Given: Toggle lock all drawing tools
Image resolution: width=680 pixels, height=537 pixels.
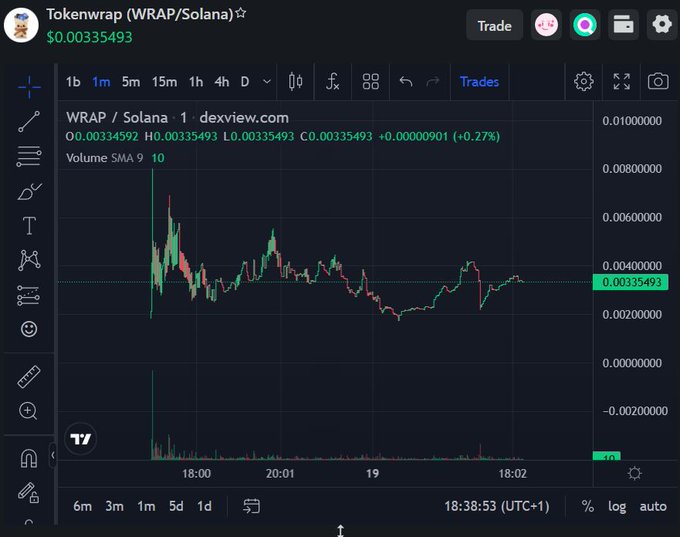Looking at the screenshot, I should tap(28, 493).
